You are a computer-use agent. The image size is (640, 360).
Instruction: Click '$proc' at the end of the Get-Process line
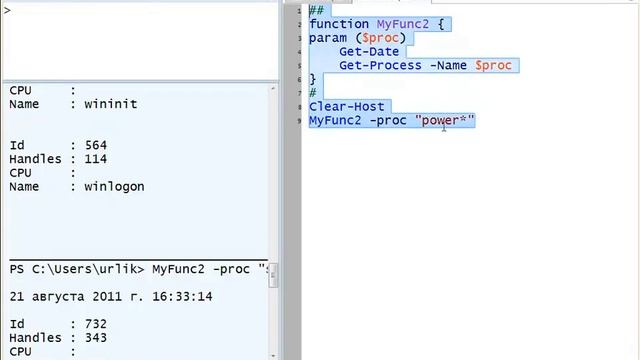click(x=493, y=65)
